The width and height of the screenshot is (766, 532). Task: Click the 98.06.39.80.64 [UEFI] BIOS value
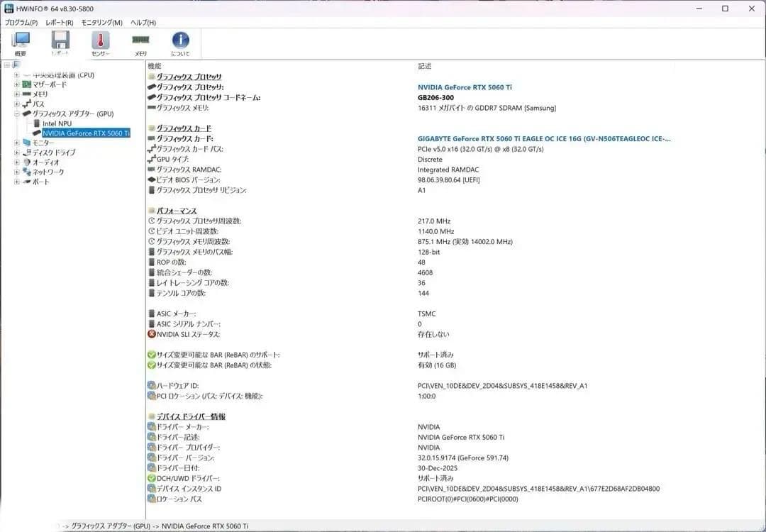click(x=448, y=179)
